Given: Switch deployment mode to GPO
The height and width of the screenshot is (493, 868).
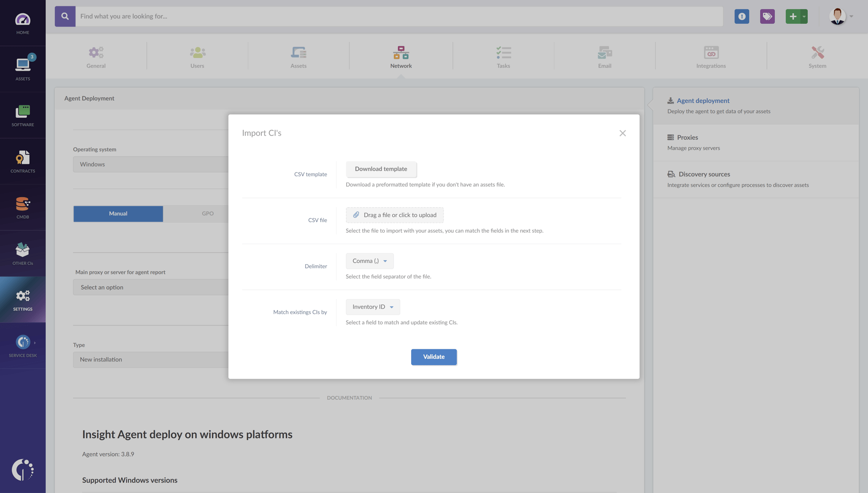Looking at the screenshot, I should [208, 213].
